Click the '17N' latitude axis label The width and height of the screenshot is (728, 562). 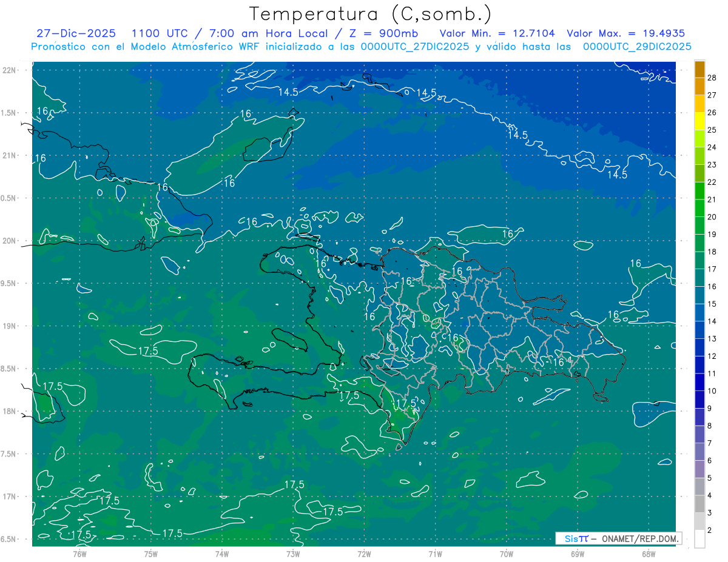tap(9, 497)
